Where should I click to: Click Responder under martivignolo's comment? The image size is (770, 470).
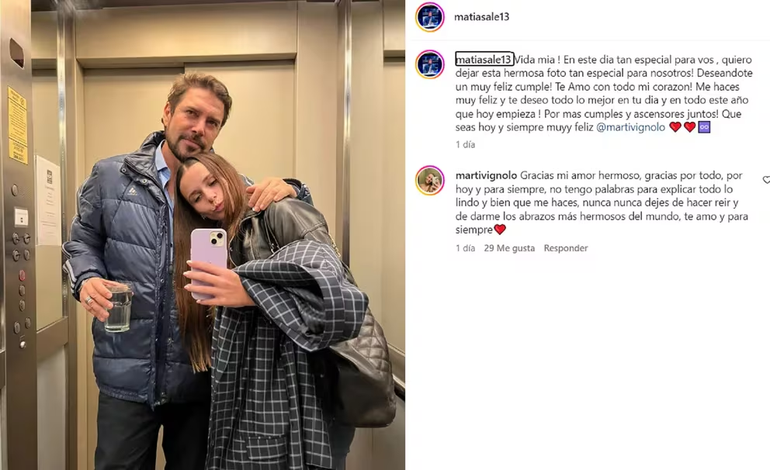pos(565,248)
